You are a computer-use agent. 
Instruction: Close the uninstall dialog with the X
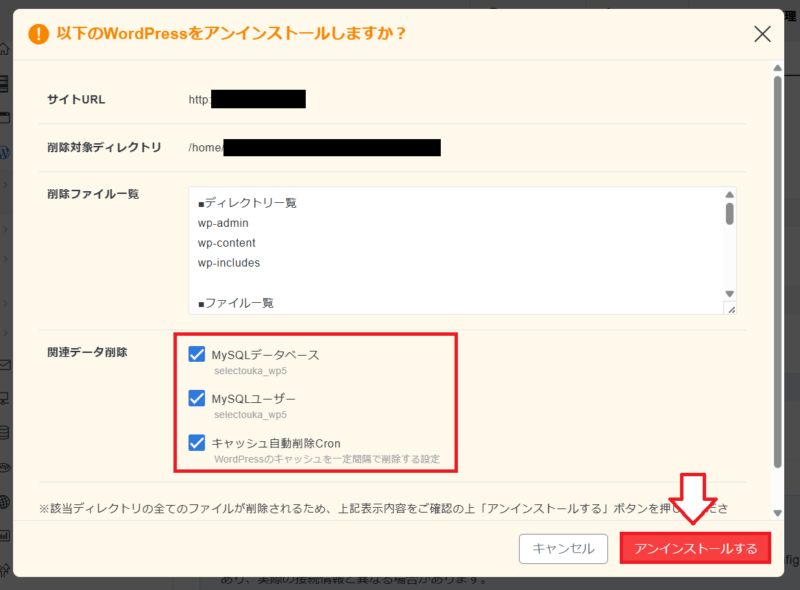click(762, 34)
